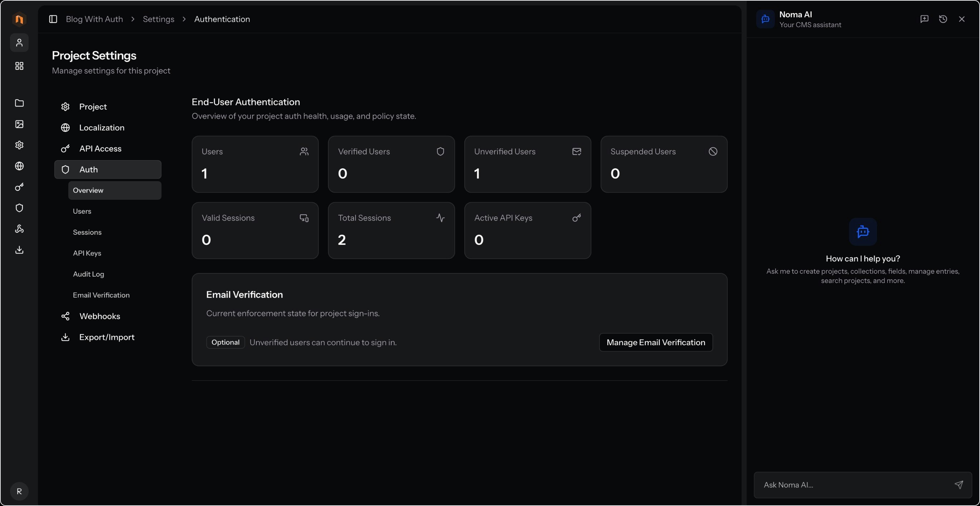Click the download icon in left rail

point(19,250)
